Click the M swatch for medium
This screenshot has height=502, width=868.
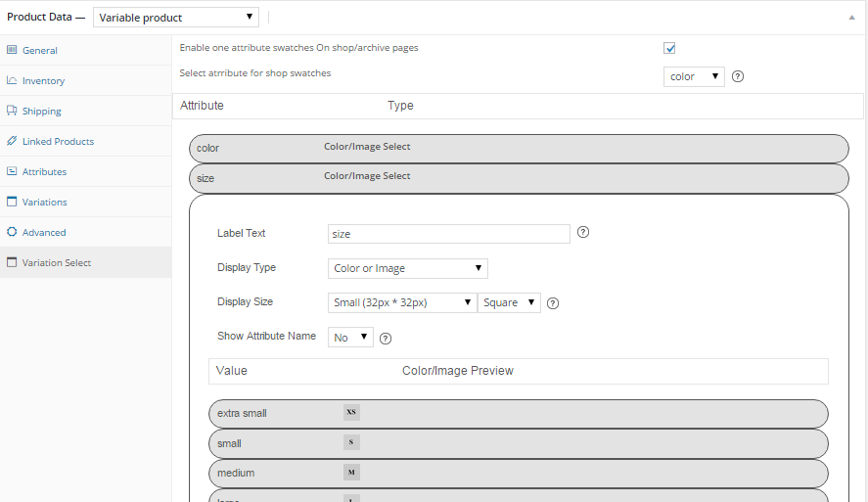click(x=351, y=473)
